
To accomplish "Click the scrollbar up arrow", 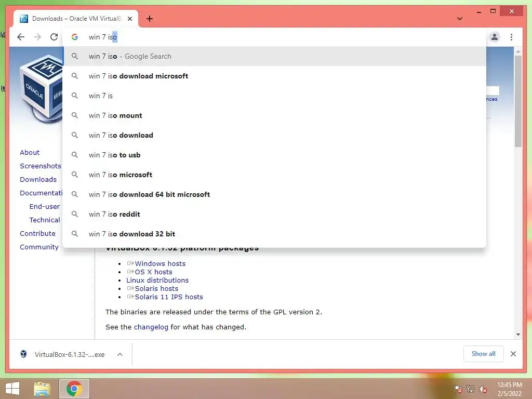I will point(518,51).
